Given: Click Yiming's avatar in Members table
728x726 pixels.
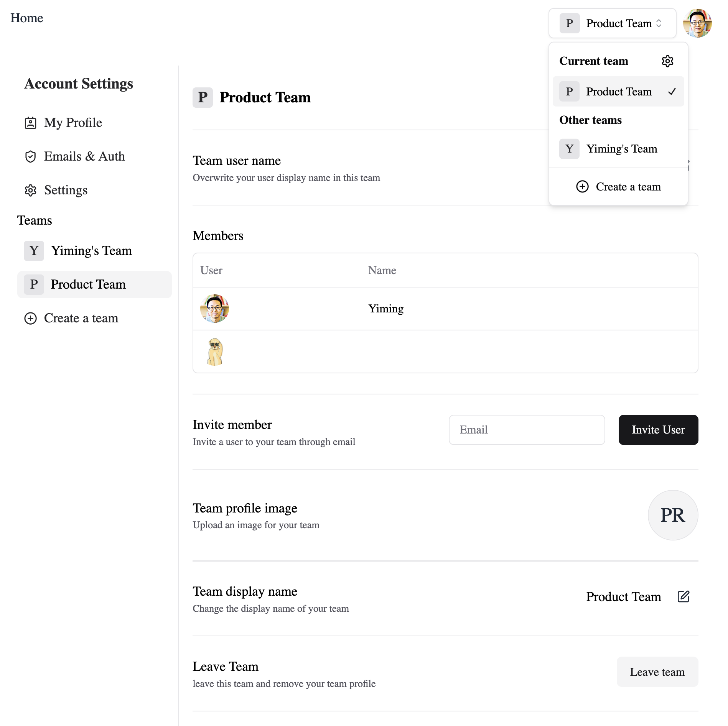Looking at the screenshot, I should coord(214,309).
